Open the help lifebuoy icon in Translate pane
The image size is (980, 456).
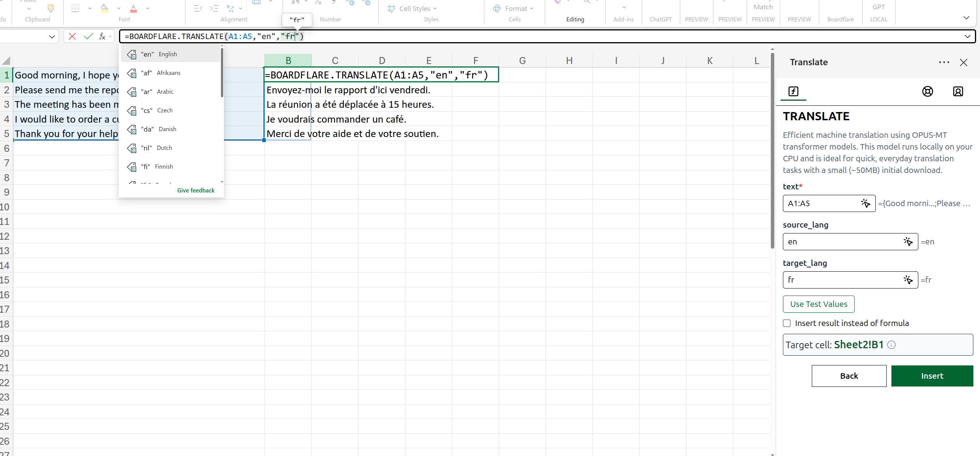pos(928,91)
